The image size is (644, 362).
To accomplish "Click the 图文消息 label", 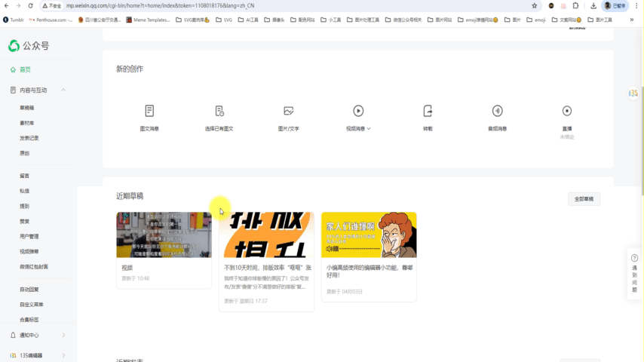I will pos(149,129).
